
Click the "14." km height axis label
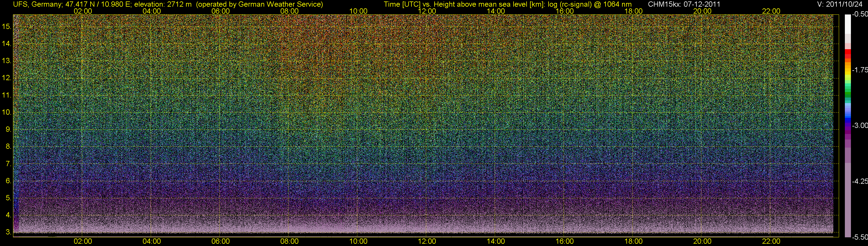coord(7,44)
